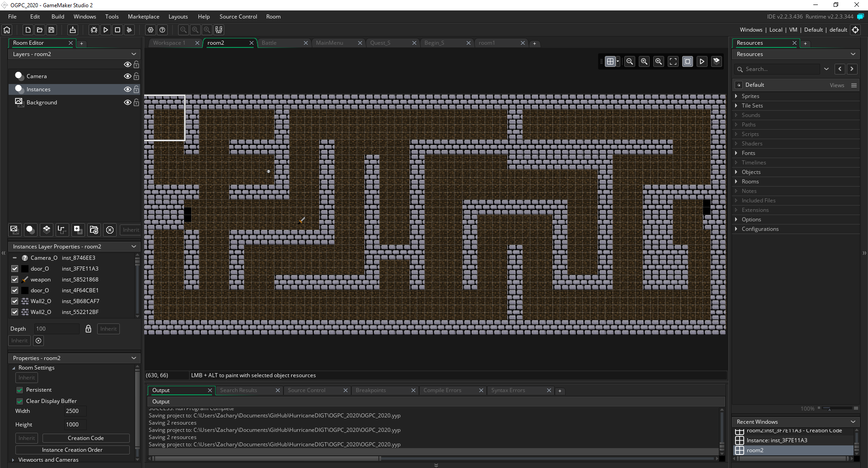Open the Build menu
Viewport: 868px width, 468px height.
point(58,17)
